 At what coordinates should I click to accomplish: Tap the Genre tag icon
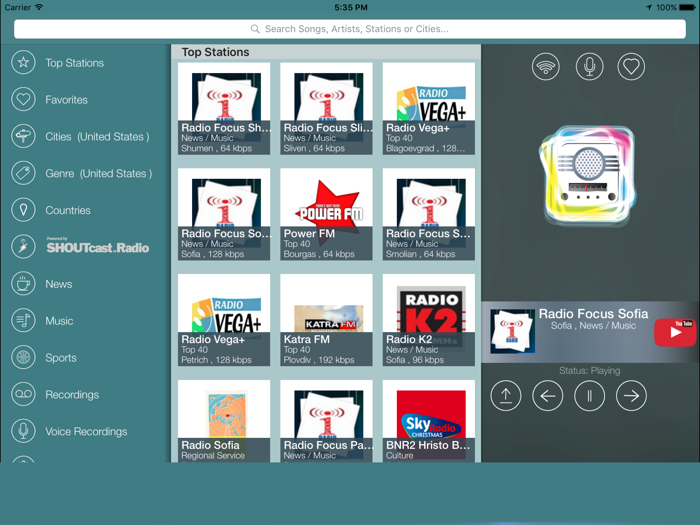coord(23,173)
